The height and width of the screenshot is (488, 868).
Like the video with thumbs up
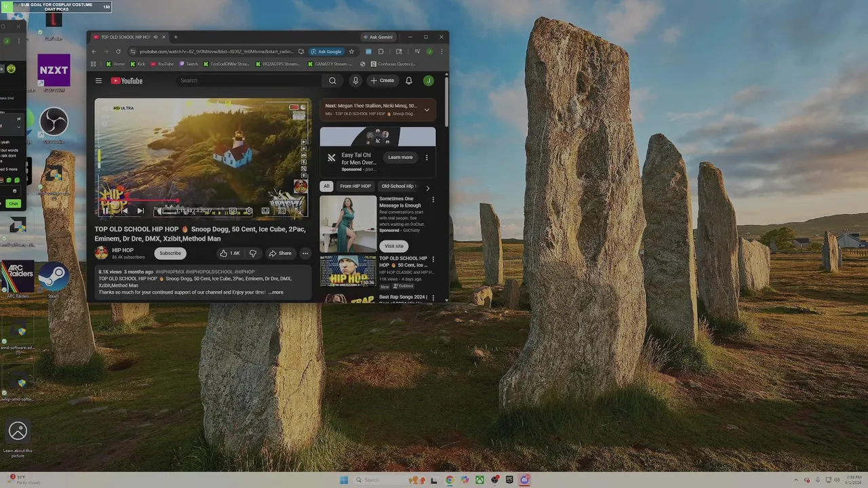click(x=230, y=253)
